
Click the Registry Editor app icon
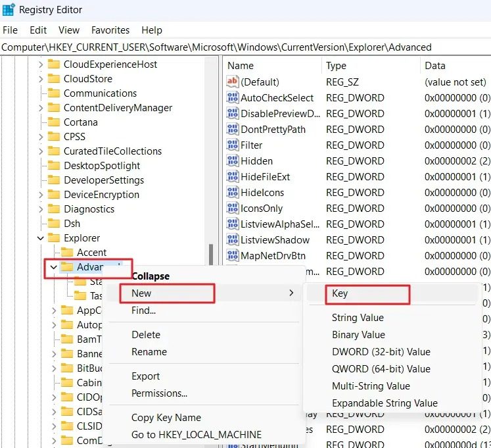coord(8,10)
